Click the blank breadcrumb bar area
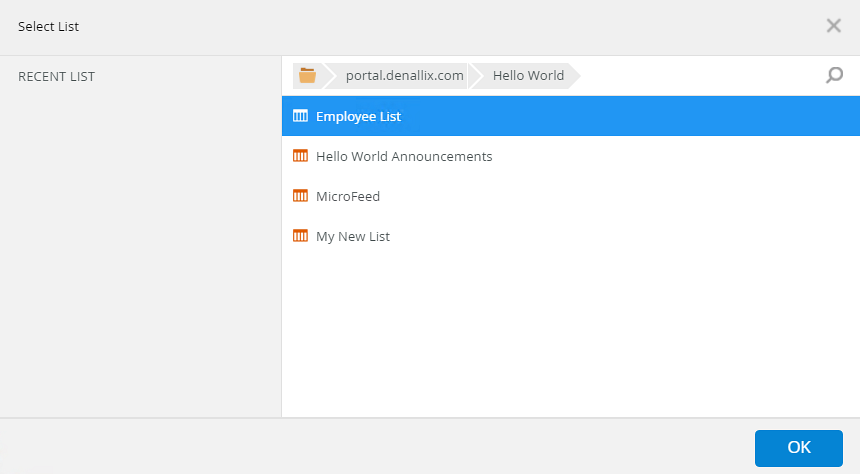Screen dimensions: 860x474 700,76
